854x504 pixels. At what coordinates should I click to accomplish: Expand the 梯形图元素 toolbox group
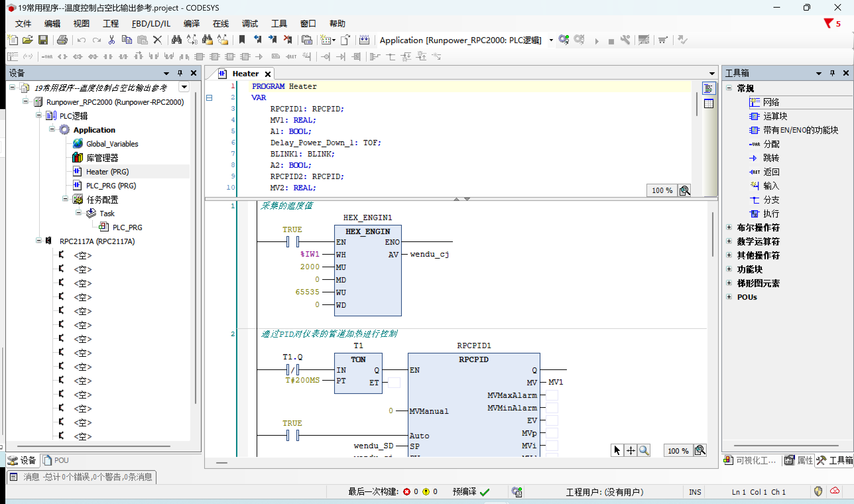click(729, 283)
